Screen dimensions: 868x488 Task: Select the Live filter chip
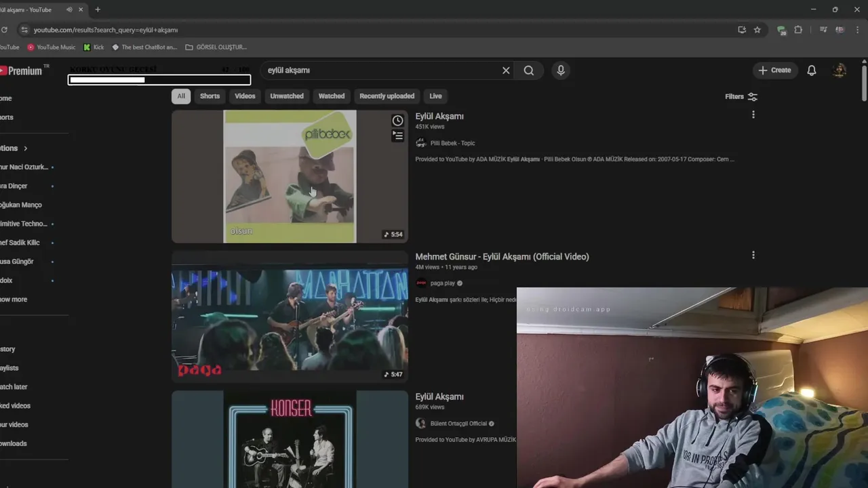435,96
